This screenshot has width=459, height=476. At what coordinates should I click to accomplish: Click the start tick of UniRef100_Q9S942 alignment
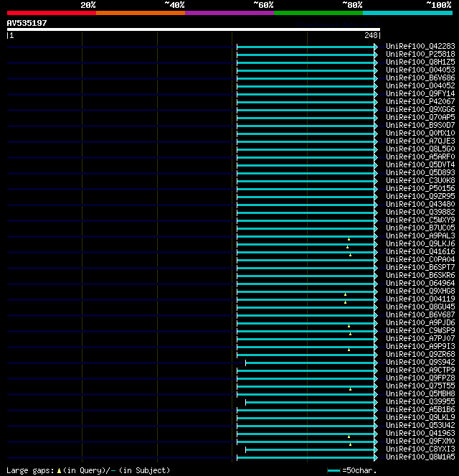245,363
